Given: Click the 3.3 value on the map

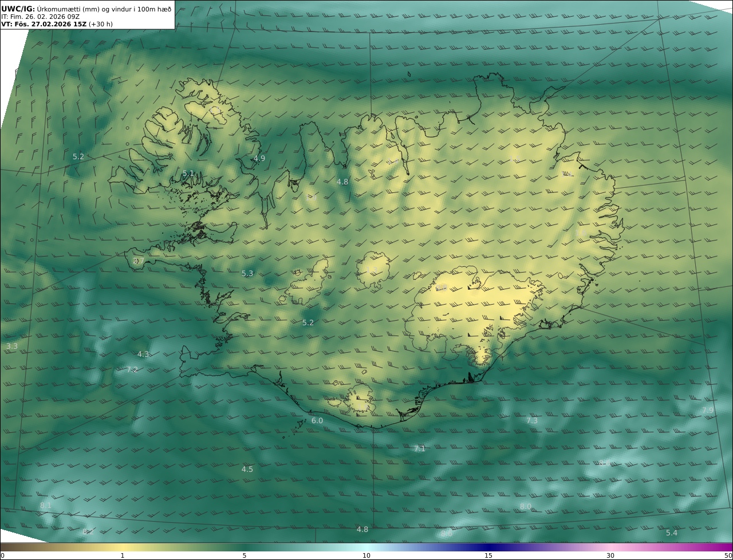Looking at the screenshot, I should pyautogui.click(x=12, y=346).
